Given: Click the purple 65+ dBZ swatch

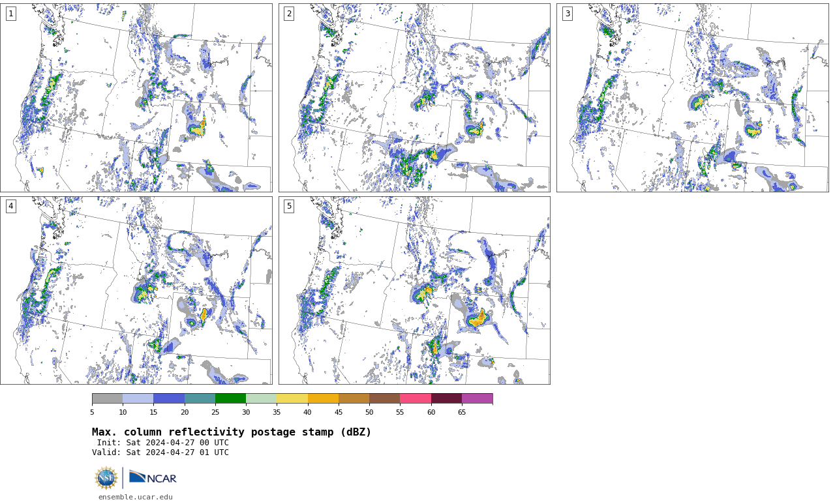Looking at the screenshot, I should click(478, 398).
